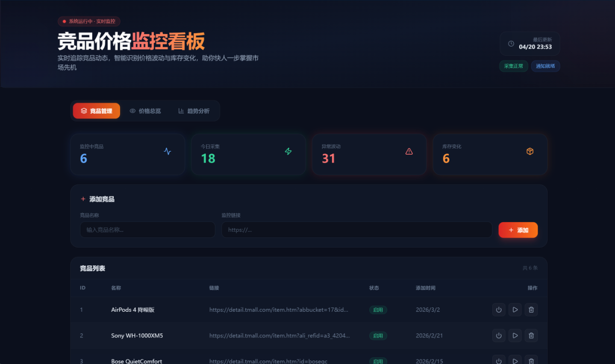Click the lightning icon on 今日采集 card

[288, 151]
